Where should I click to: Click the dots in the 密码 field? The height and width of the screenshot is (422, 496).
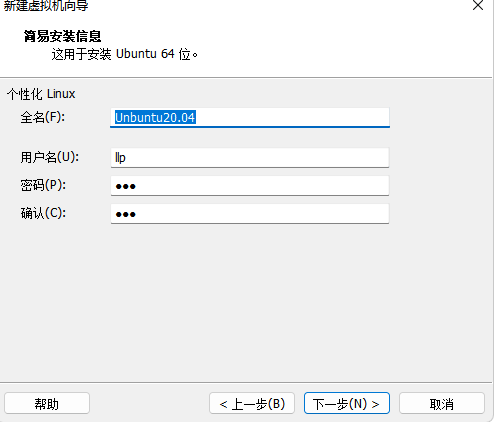point(125,186)
